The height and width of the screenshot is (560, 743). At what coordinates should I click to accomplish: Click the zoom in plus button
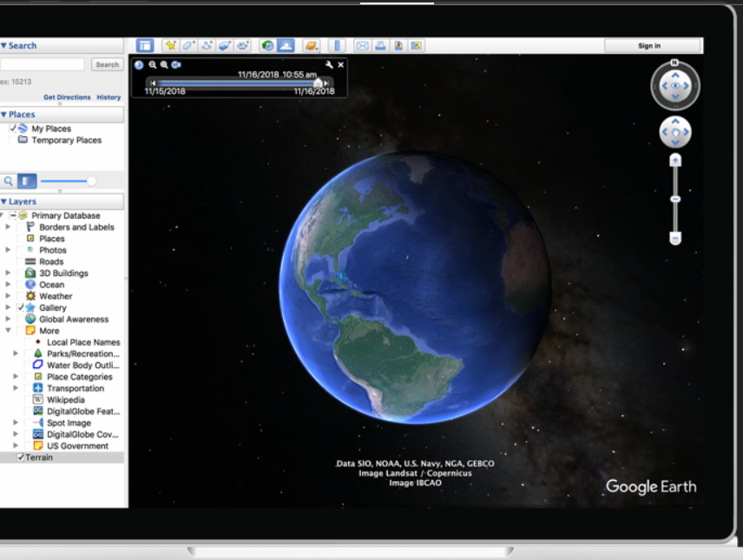tap(675, 161)
